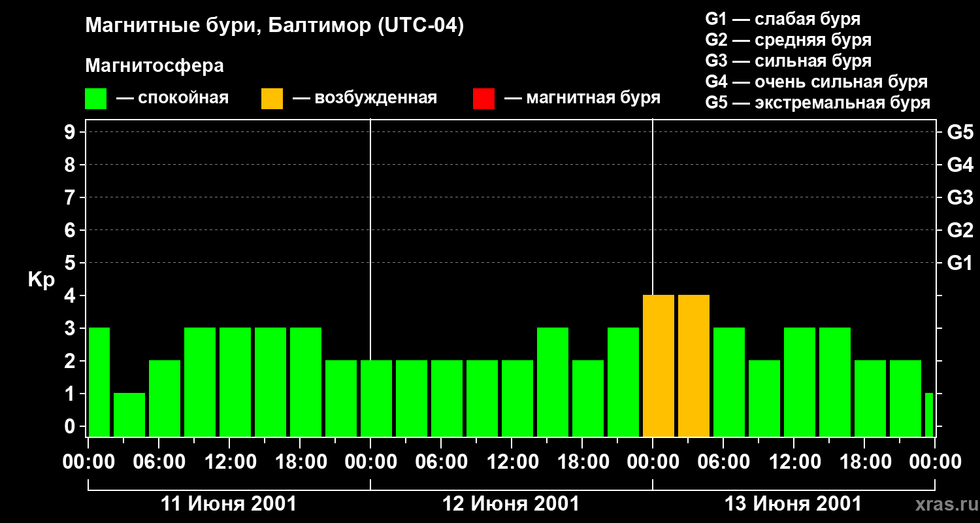Viewport: 980px width, 523px height.
Task: Click the G4 label on the right axis
Action: [960, 165]
